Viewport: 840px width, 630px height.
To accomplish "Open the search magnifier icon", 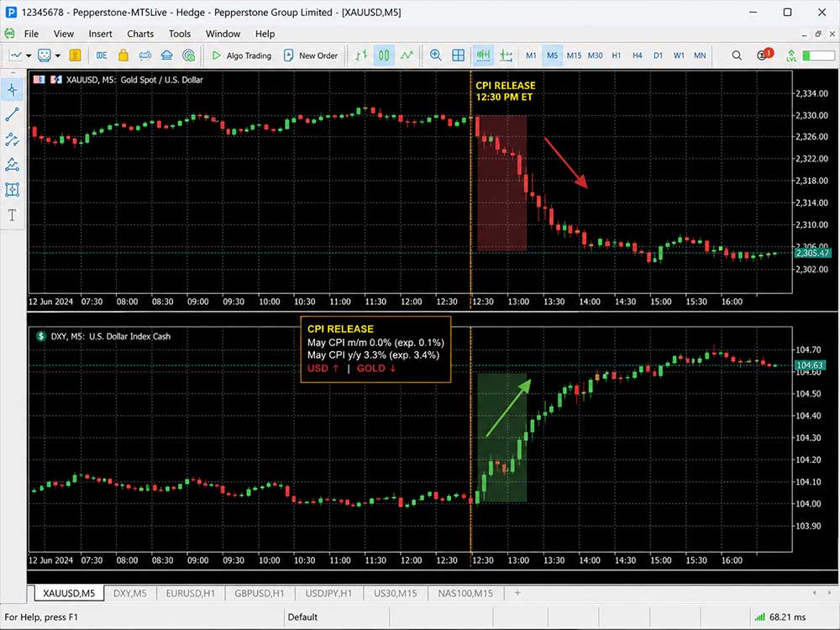I will (x=738, y=55).
